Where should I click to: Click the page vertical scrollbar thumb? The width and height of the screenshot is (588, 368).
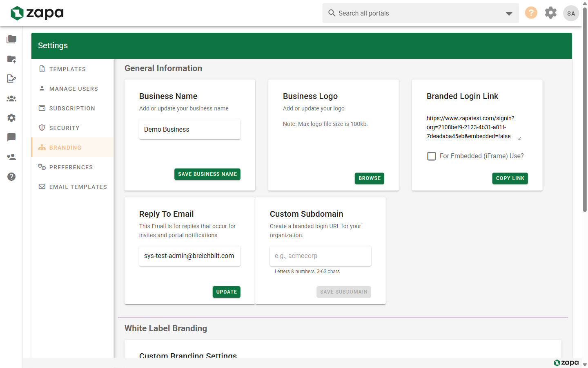(585, 110)
